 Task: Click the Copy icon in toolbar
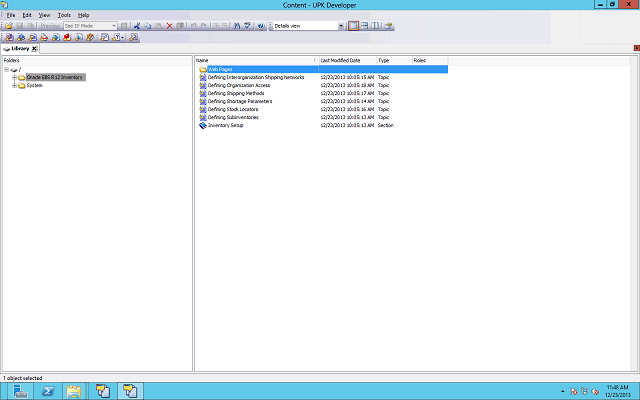tap(148, 25)
